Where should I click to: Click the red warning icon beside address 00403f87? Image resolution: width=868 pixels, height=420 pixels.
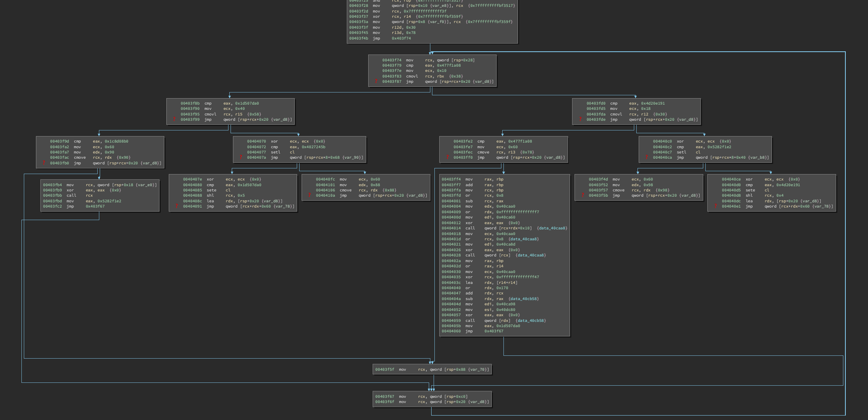(376, 82)
